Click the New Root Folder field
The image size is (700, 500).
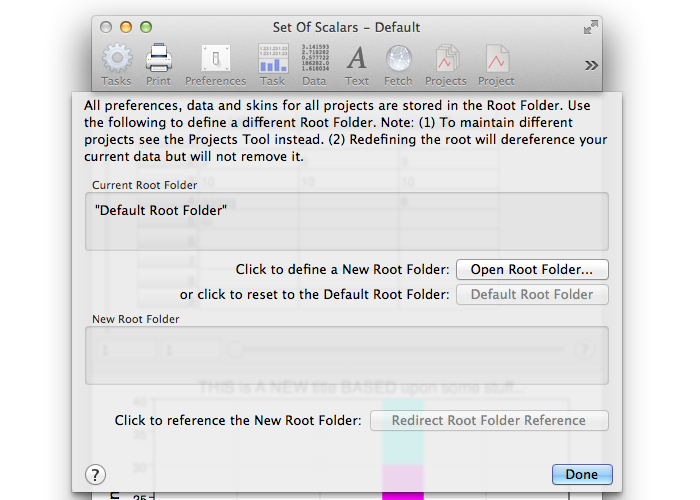click(347, 355)
